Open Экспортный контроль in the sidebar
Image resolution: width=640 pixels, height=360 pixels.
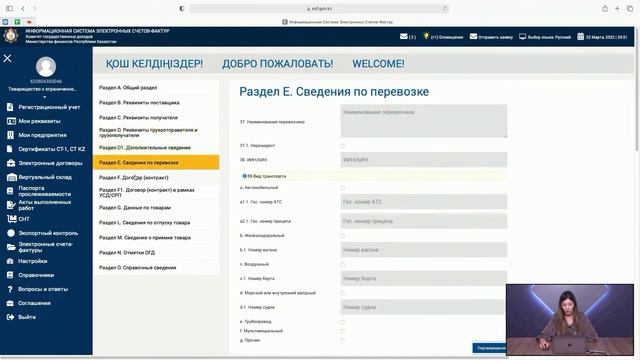point(48,233)
